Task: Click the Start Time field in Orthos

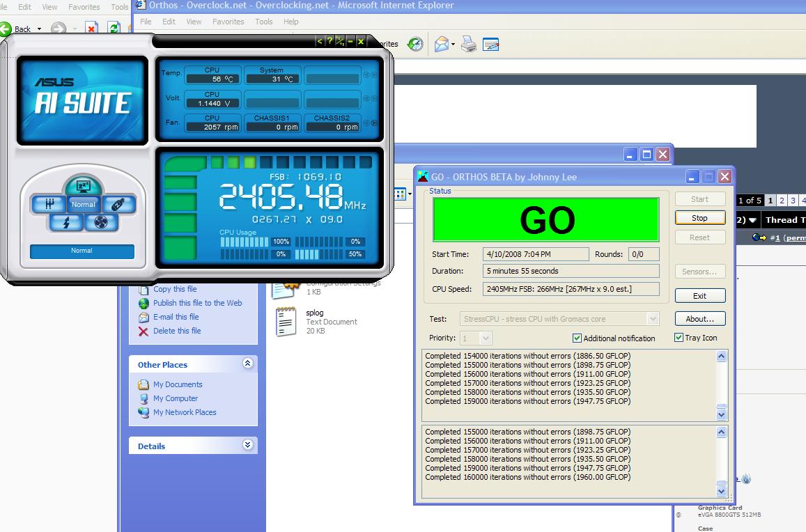Action: click(536, 254)
